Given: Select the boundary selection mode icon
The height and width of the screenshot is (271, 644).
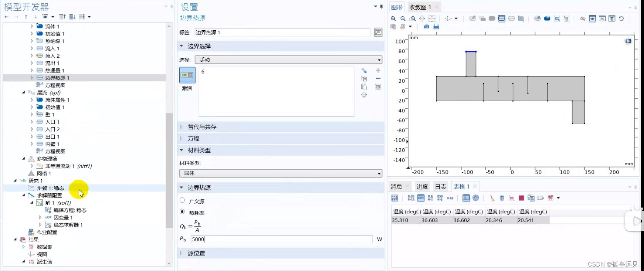Looking at the screenshot, I should coord(502,18).
